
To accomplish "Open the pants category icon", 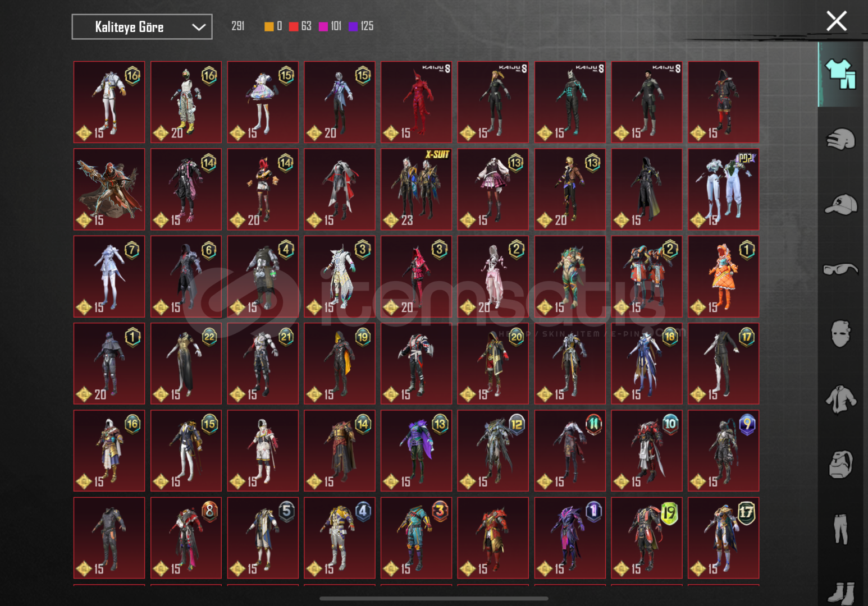I will tap(840, 529).
